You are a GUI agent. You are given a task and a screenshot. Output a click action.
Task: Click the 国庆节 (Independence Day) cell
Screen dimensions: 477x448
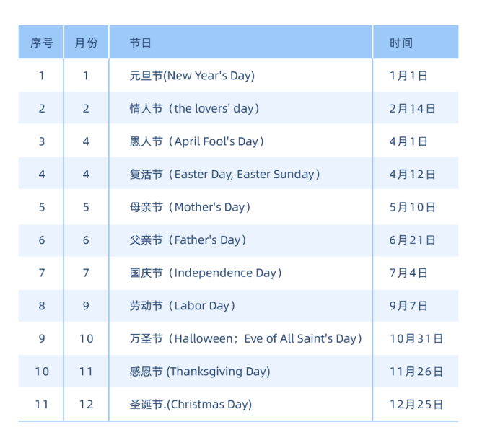tap(206, 273)
